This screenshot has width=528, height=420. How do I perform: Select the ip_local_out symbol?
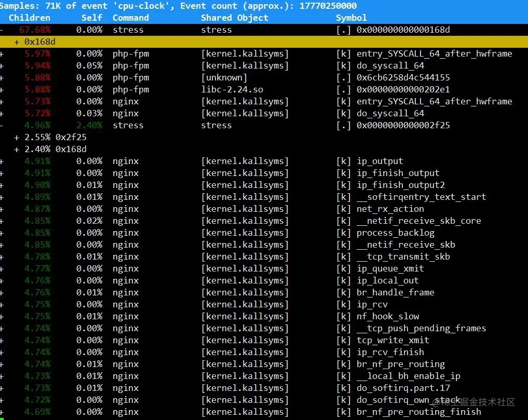[388, 280]
